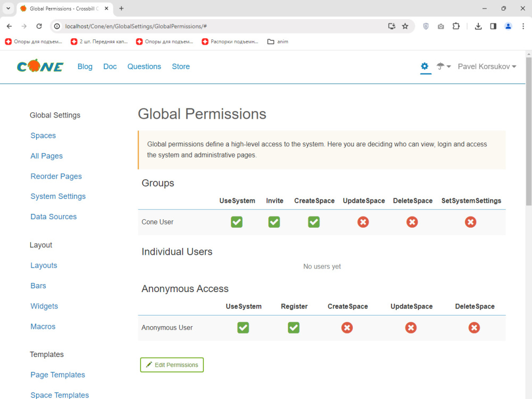Open the anim bookmarks folder
The width and height of the screenshot is (532, 399).
click(278, 41)
